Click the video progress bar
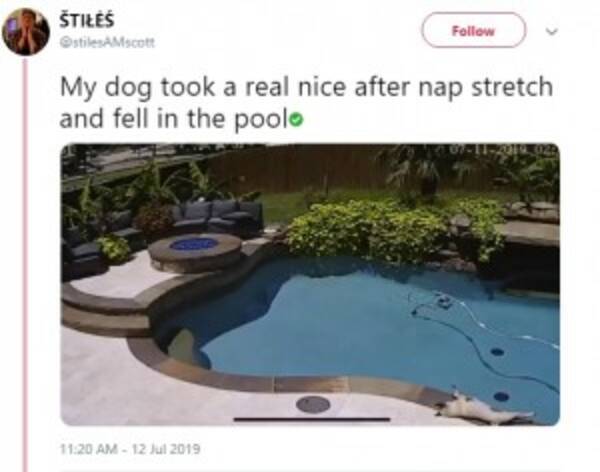600x472 pixels. click(x=312, y=420)
